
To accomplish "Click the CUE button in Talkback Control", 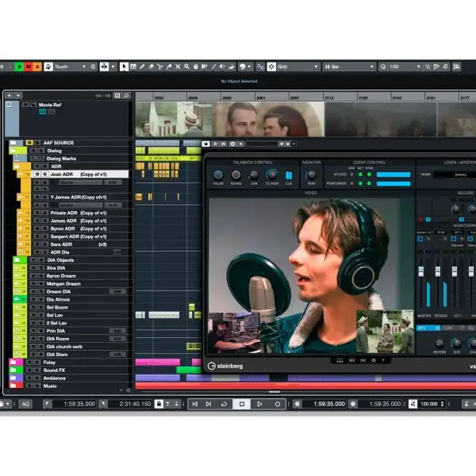I will tap(288, 175).
